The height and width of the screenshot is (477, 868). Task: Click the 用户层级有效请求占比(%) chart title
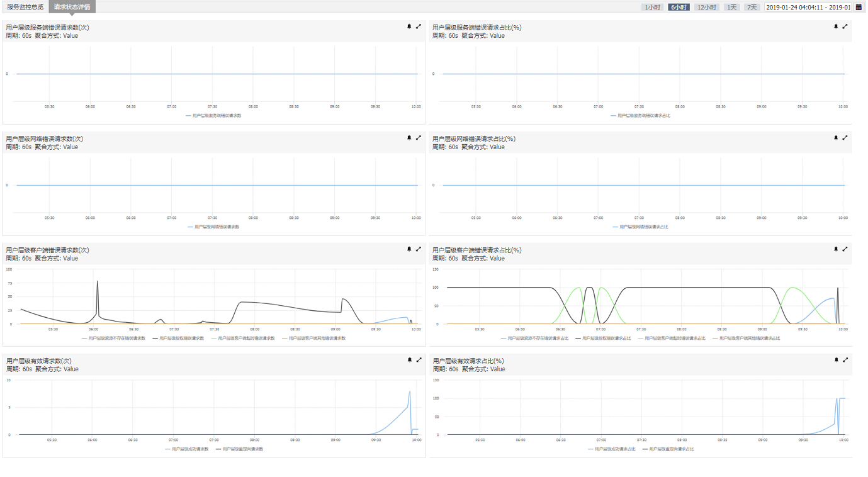click(x=468, y=361)
